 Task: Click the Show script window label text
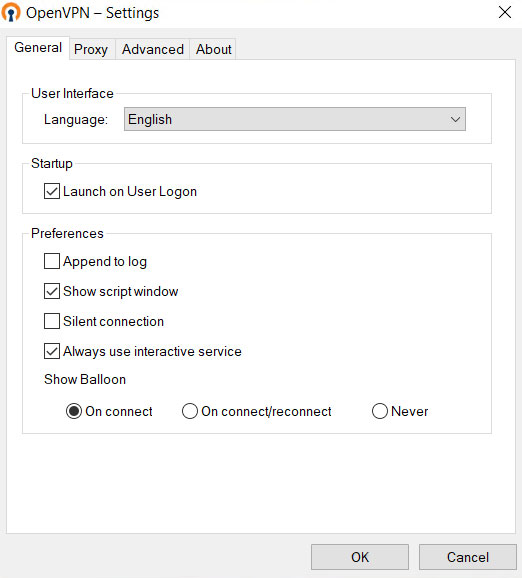click(121, 292)
